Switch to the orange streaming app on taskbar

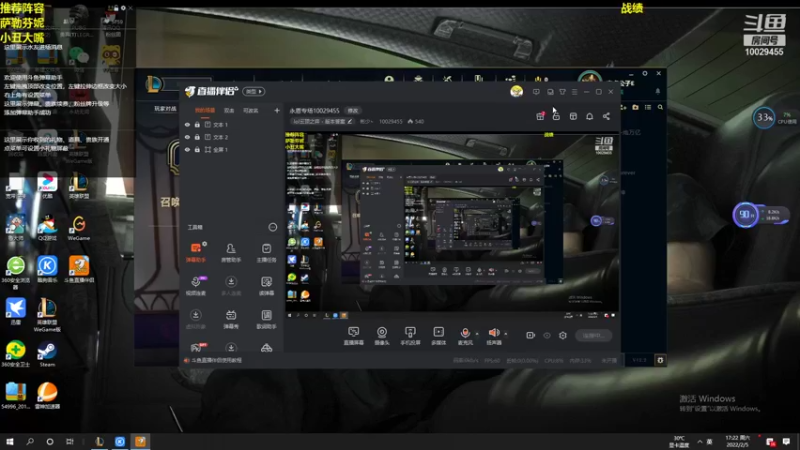[140, 441]
